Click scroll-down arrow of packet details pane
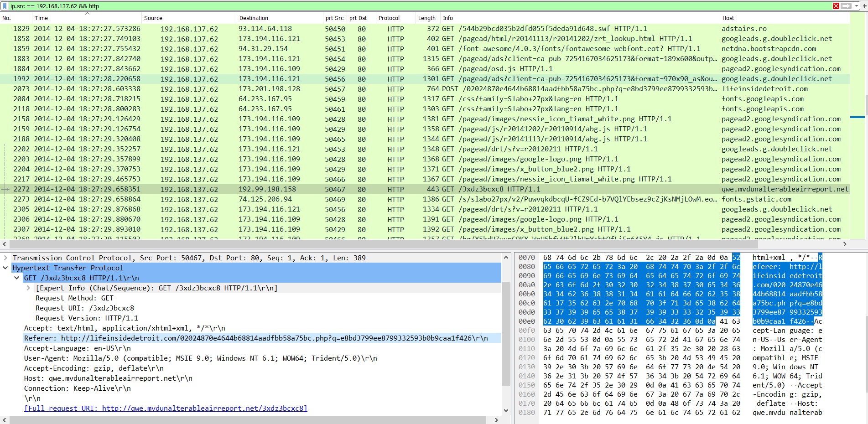 click(x=506, y=410)
